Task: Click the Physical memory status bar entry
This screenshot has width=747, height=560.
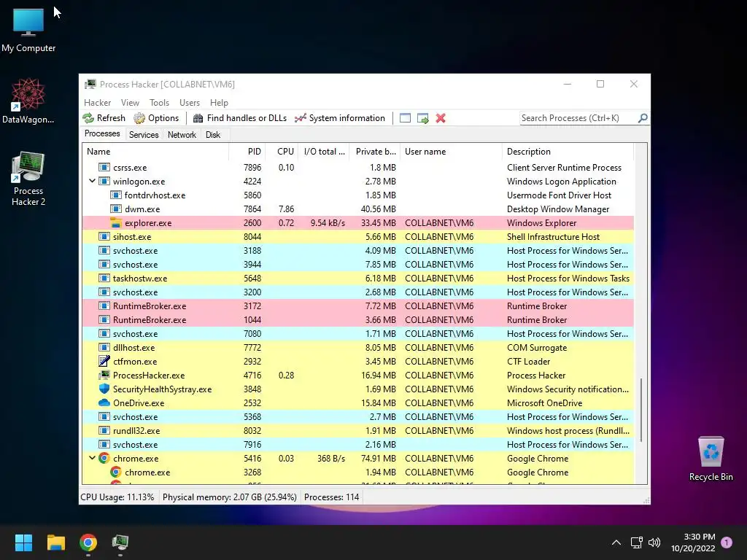Action: pyautogui.click(x=230, y=497)
